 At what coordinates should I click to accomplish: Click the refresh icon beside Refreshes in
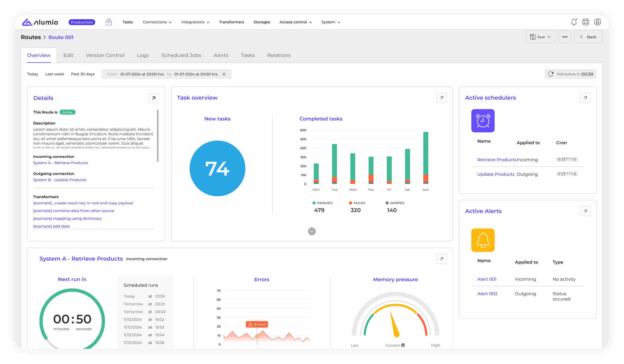click(x=551, y=74)
